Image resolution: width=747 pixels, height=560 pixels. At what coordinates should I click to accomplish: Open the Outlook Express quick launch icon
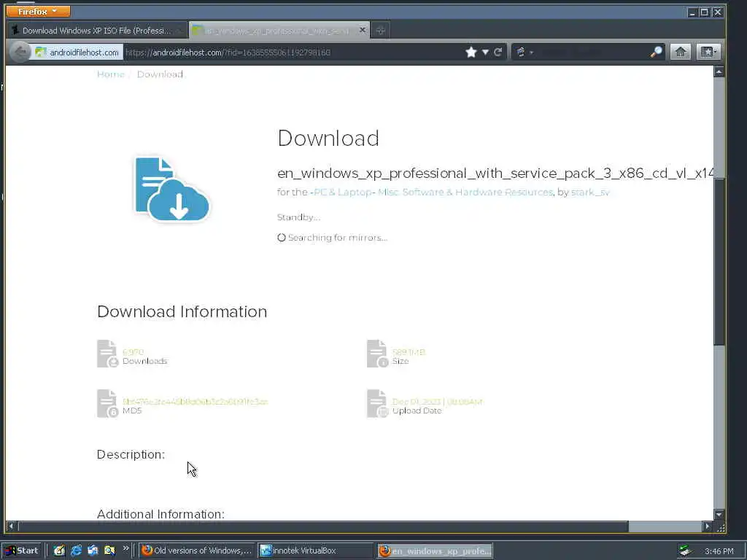coord(93,551)
